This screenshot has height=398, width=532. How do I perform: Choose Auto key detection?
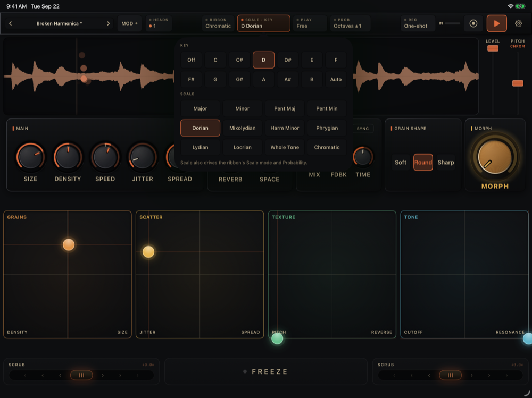[336, 80]
